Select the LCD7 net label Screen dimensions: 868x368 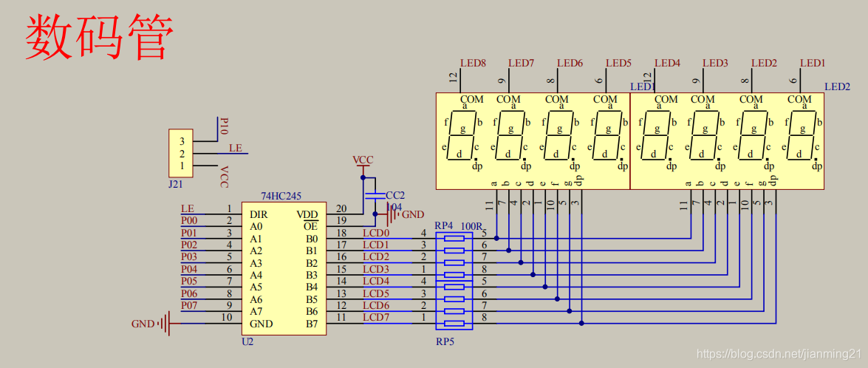click(x=376, y=318)
